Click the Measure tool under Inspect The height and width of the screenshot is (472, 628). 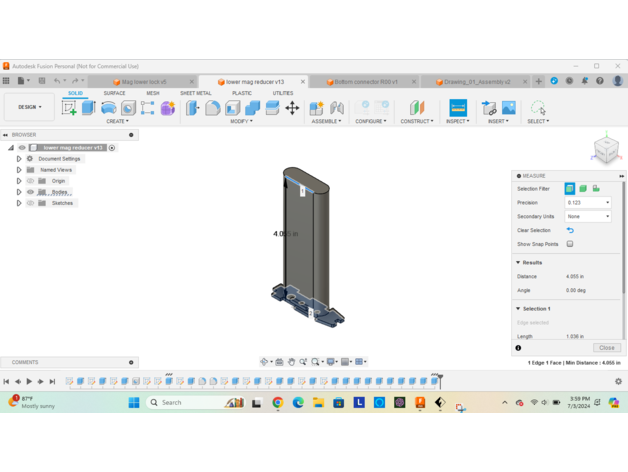click(458, 108)
